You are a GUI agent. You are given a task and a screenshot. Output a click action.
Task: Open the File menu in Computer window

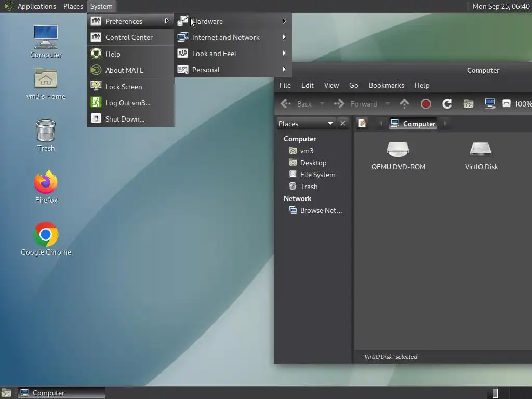[285, 85]
